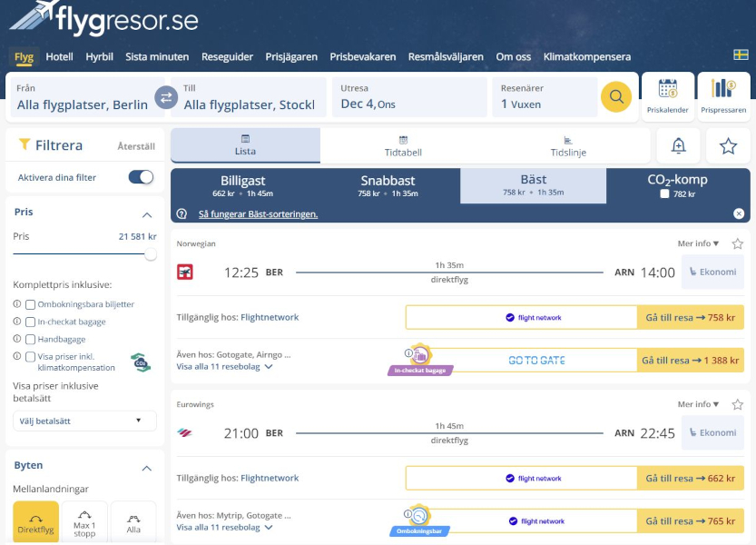The width and height of the screenshot is (756, 545).
Task: Expand Mer info for Norwegian flight
Action: pyautogui.click(x=698, y=243)
